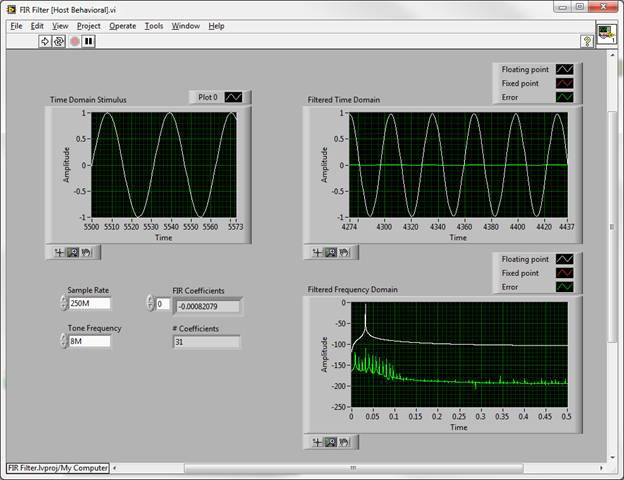Click the Sample Rate increment/decrement stepper

64,303
